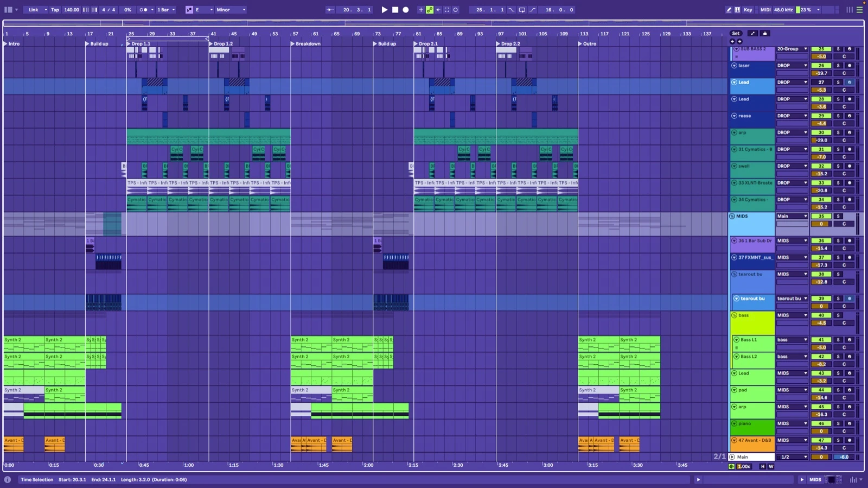The image size is (868, 488).
Task: Toggle the browser panel icon top-left
Action: (x=8, y=10)
